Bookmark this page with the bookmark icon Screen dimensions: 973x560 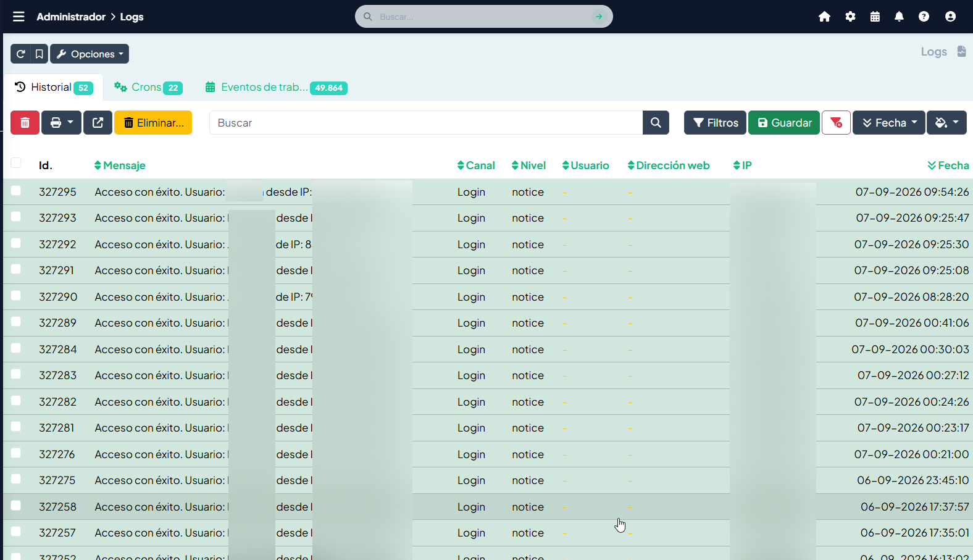(x=39, y=54)
